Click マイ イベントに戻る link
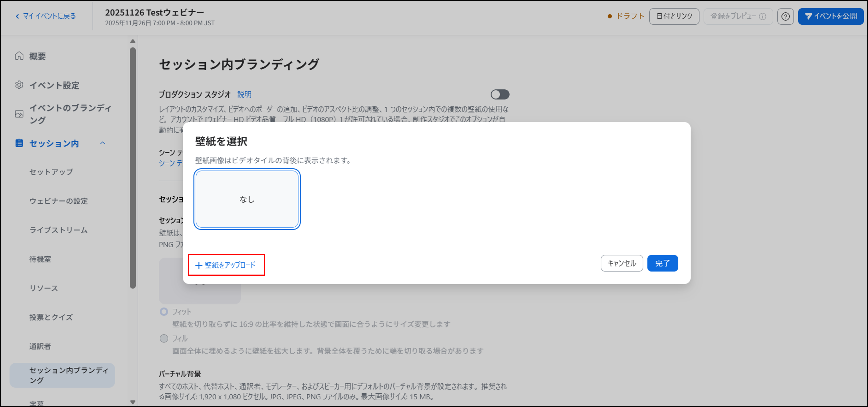Viewport: 868px width, 407px height. point(49,16)
